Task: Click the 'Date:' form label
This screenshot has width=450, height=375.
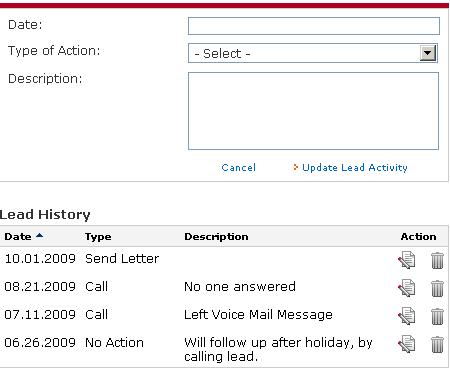Action: click(25, 25)
